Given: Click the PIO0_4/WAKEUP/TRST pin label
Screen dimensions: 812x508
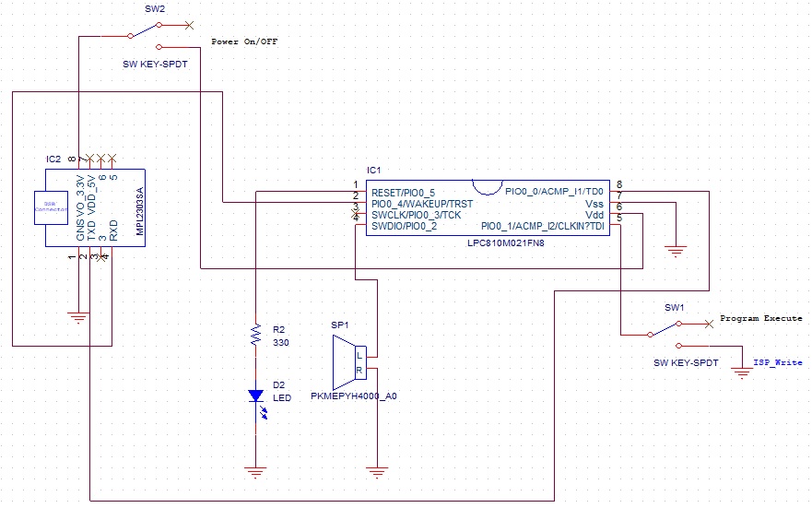Looking at the screenshot, I should pyautogui.click(x=421, y=204).
